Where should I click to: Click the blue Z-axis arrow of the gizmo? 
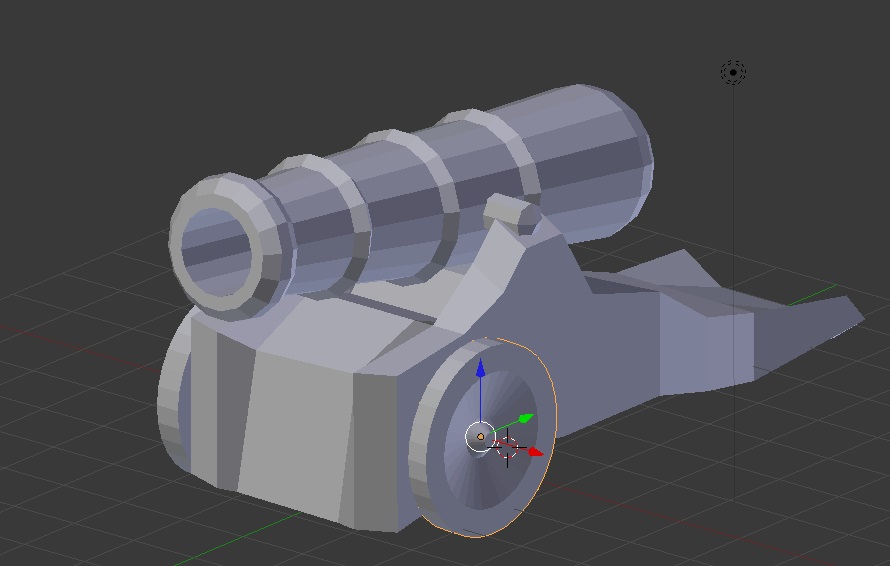click(x=481, y=370)
